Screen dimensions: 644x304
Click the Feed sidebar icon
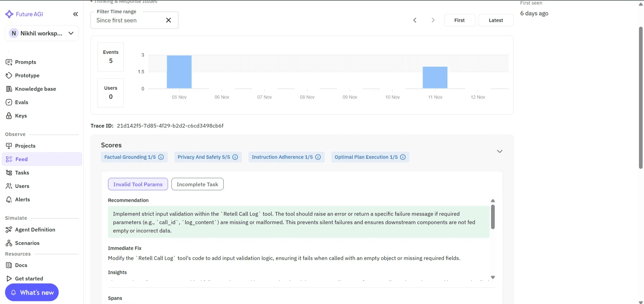9,159
